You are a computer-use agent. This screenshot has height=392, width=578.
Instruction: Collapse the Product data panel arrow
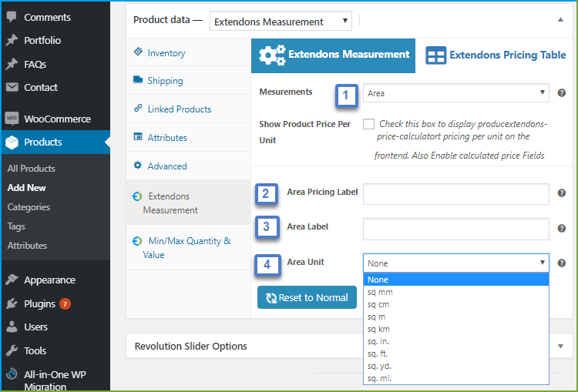560,20
